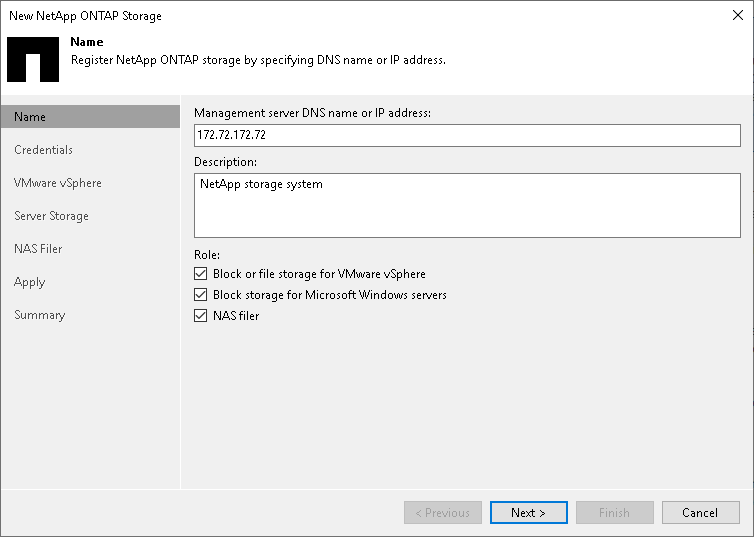Click the NetApp logo icon
The height and width of the screenshot is (538, 754).
(x=33, y=59)
